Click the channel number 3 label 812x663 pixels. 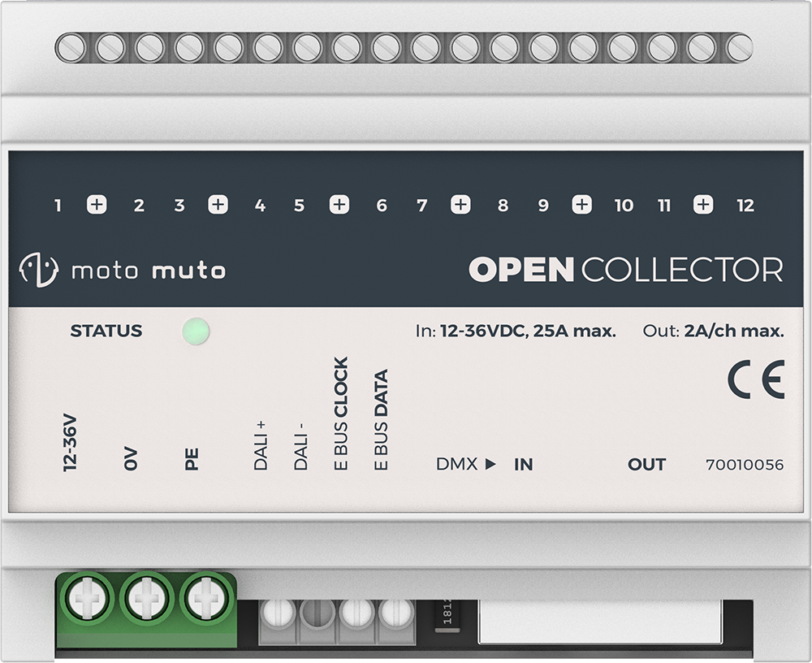pos(179,206)
